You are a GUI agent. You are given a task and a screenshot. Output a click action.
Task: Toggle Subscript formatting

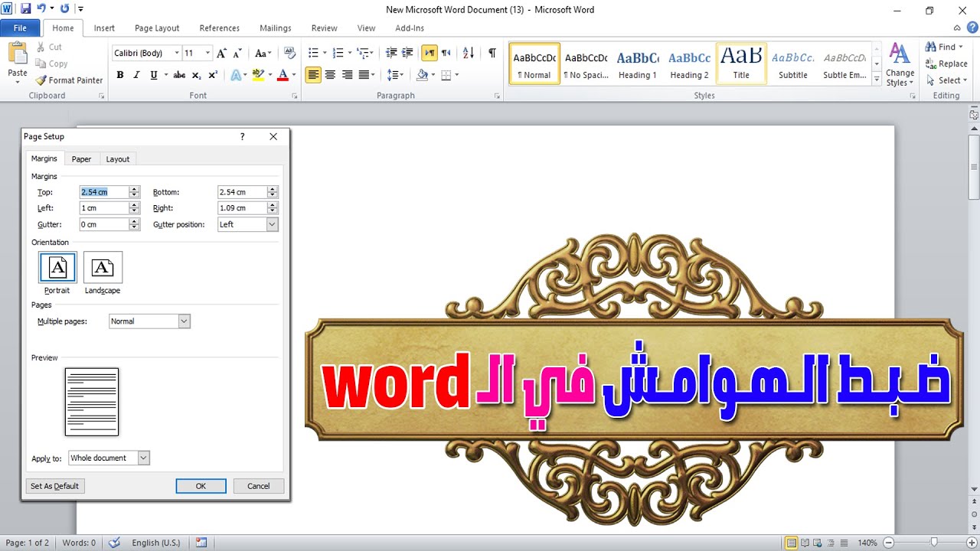pos(197,75)
